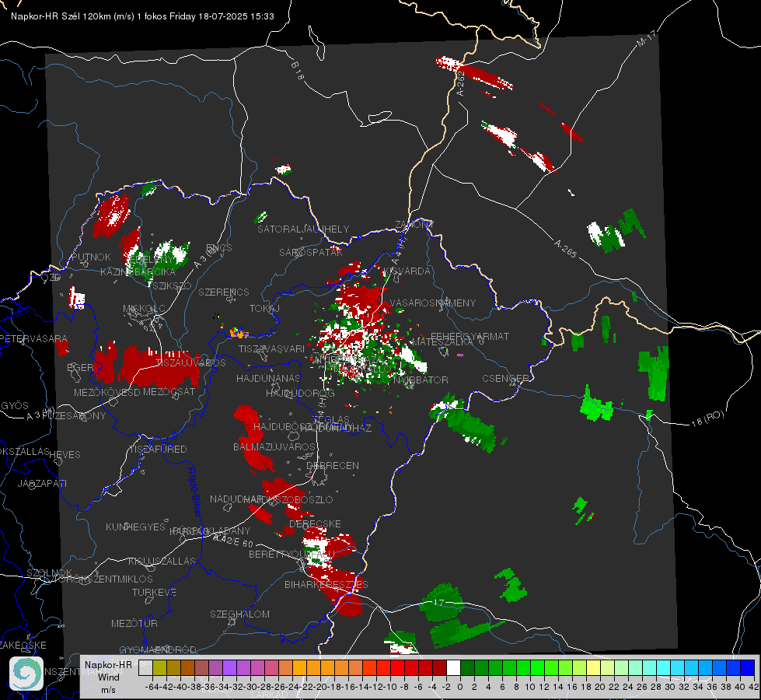Click the 'CSENGER' city label
Image resolution: width=761 pixels, height=700 pixels.
coord(505,379)
